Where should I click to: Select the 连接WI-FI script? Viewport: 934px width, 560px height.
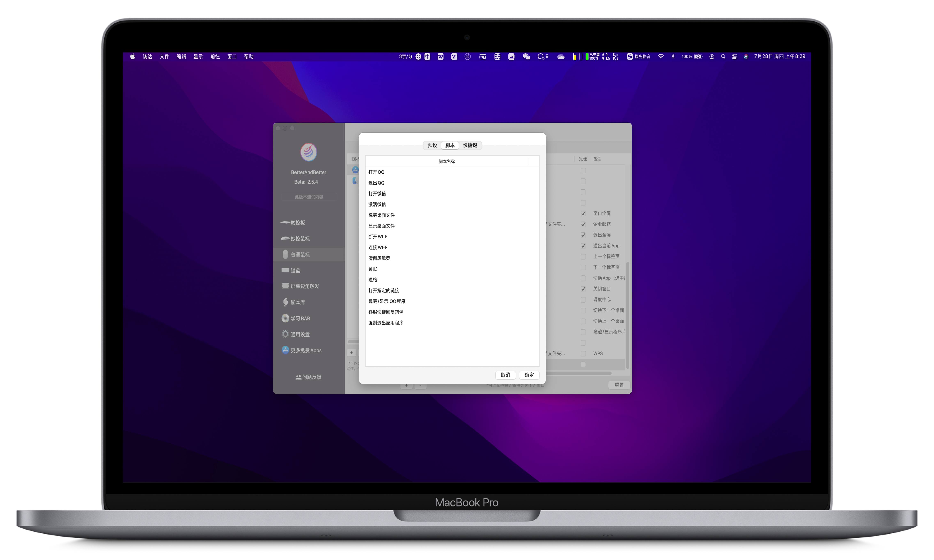click(x=452, y=248)
